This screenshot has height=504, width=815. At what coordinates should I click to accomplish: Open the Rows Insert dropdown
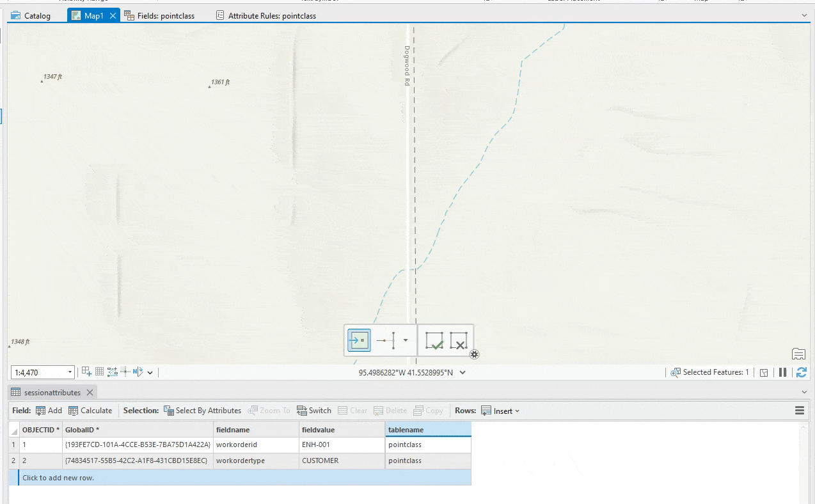pyautogui.click(x=500, y=411)
